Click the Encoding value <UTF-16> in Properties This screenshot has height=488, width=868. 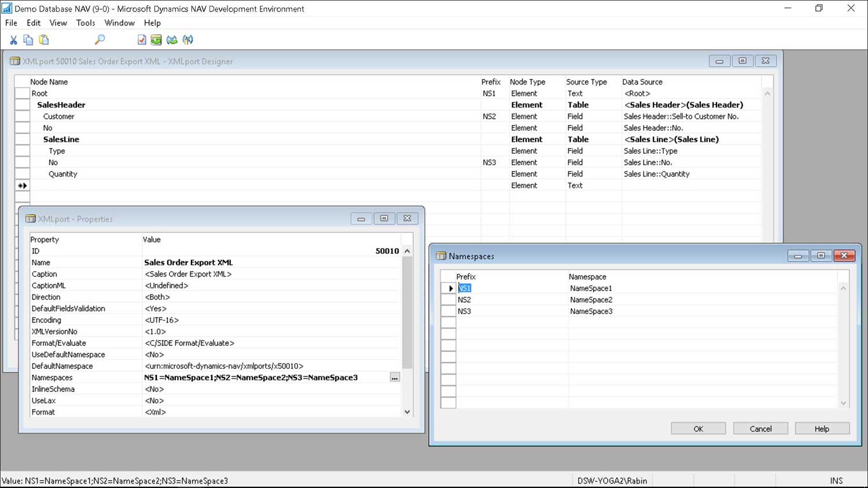click(161, 320)
